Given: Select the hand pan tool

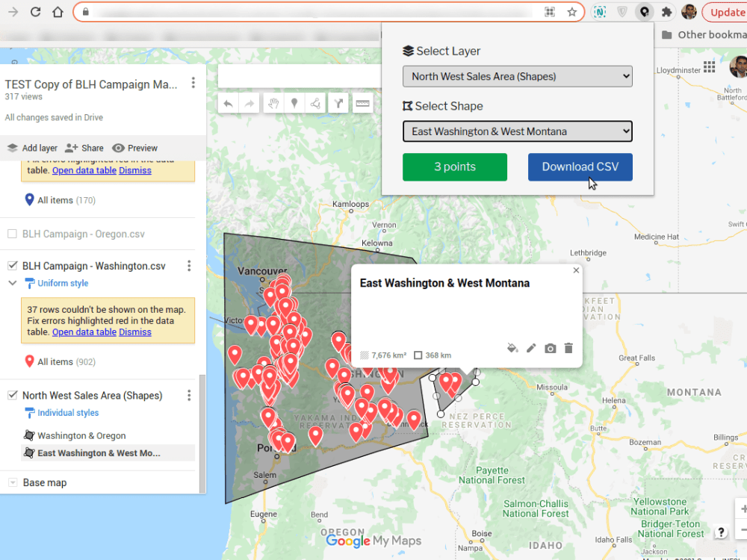Looking at the screenshot, I should [x=273, y=102].
